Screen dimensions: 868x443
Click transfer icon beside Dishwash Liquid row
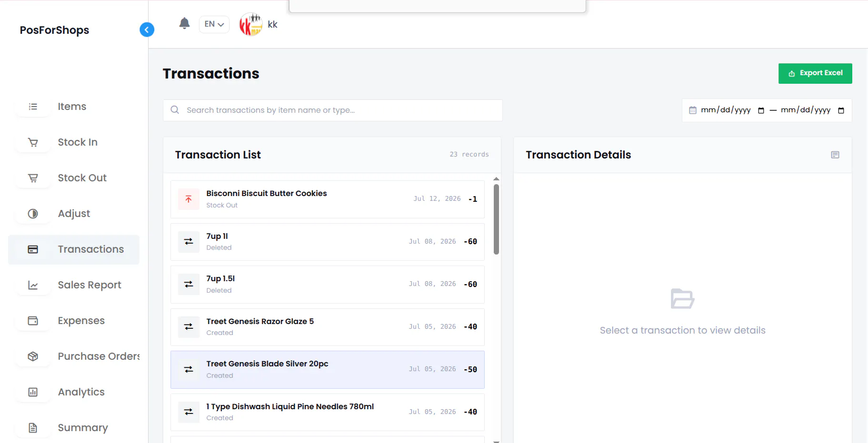click(x=189, y=412)
